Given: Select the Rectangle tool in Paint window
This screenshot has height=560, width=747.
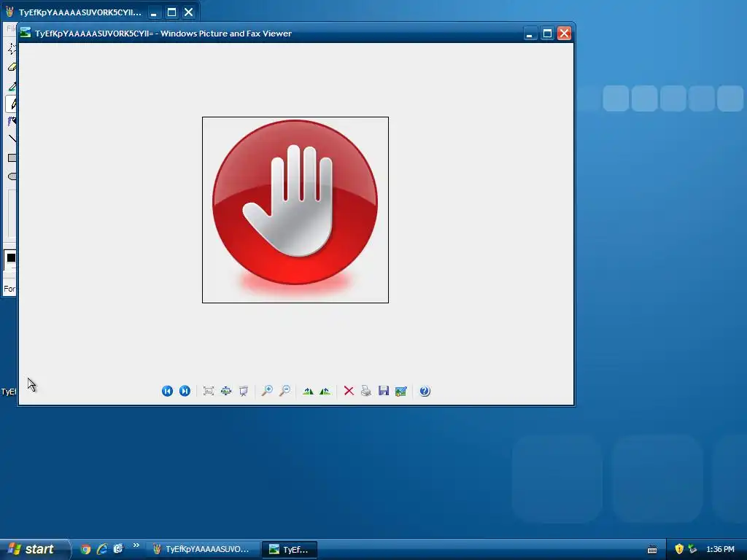Looking at the screenshot, I should pos(12,157).
